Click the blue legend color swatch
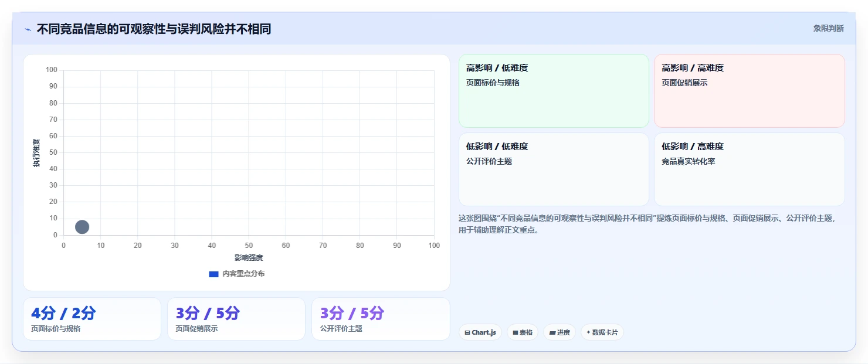 point(214,274)
